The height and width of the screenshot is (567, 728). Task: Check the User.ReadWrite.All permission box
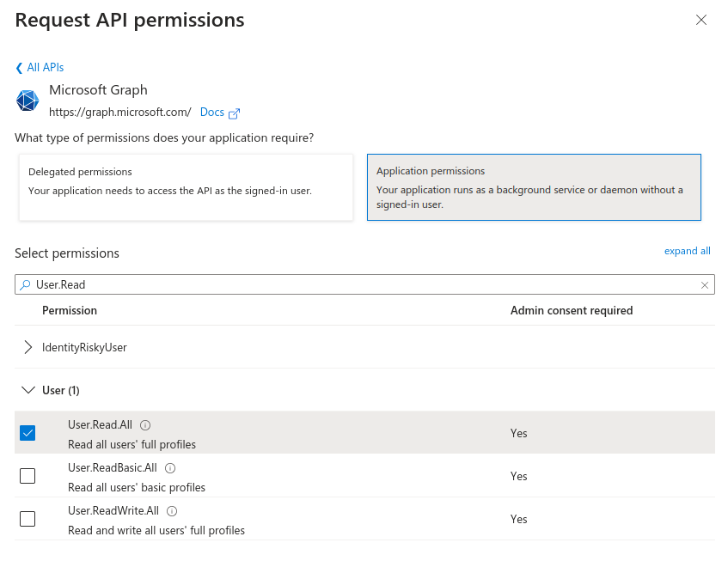[x=28, y=519]
